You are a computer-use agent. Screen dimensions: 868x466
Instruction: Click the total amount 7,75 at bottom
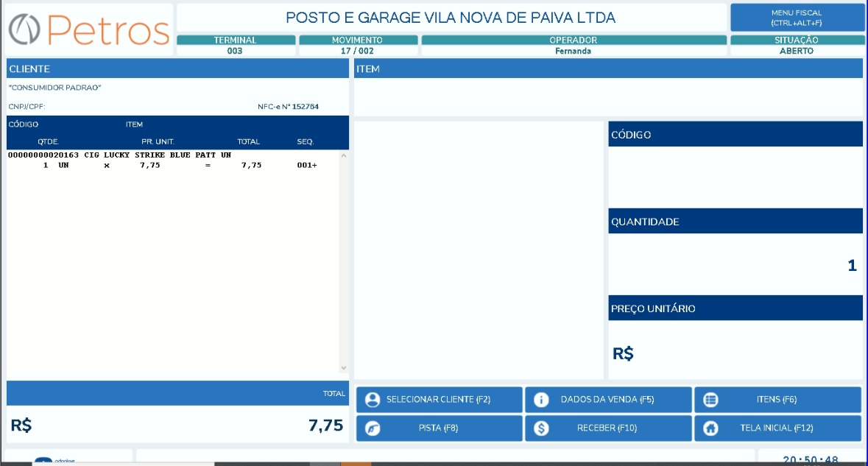pos(325,425)
